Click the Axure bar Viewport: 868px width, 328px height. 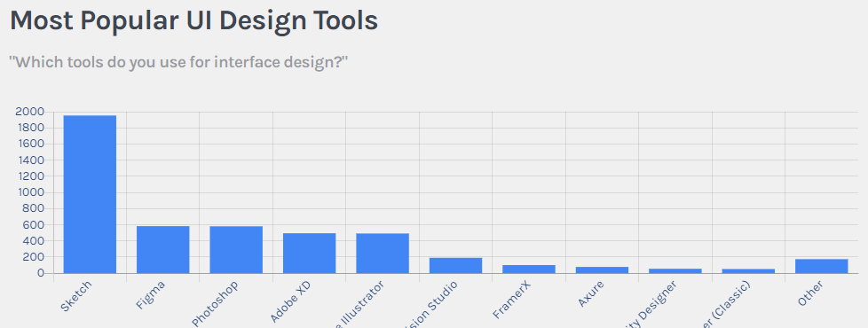(602, 269)
